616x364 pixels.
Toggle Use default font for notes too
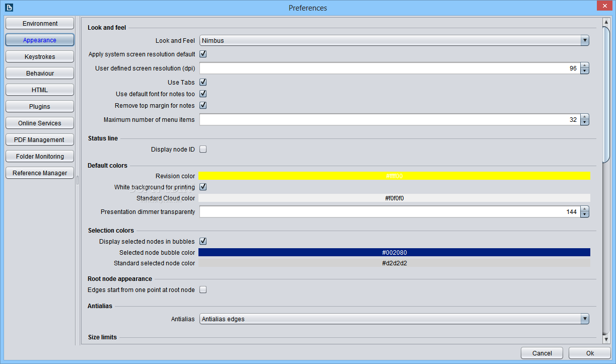(x=203, y=94)
